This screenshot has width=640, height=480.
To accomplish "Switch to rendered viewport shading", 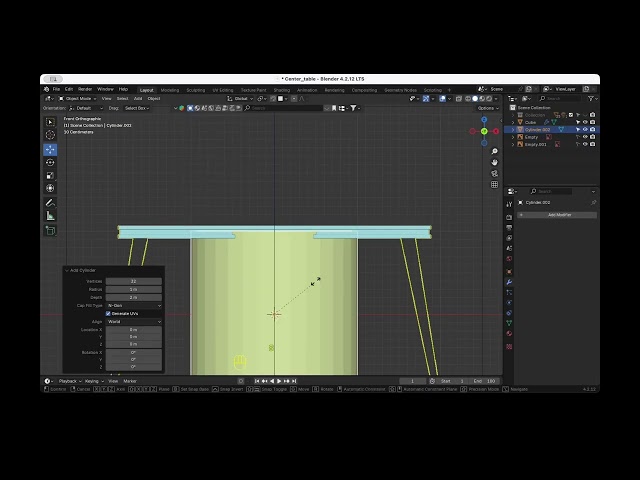I will [x=489, y=99].
